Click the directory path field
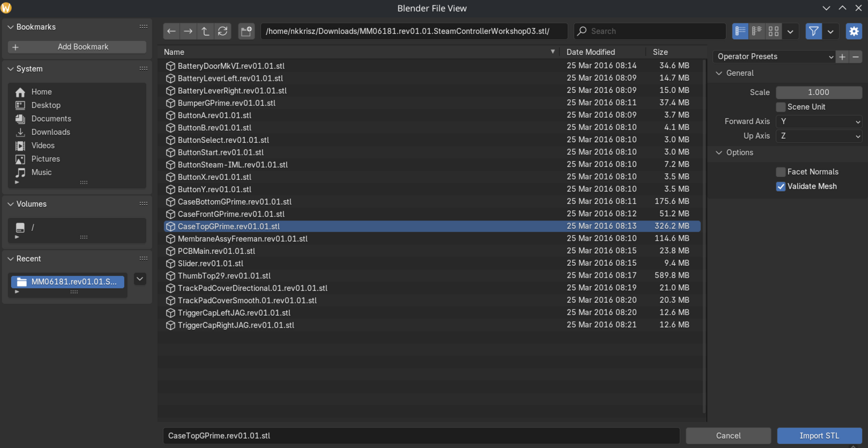 pyautogui.click(x=413, y=31)
